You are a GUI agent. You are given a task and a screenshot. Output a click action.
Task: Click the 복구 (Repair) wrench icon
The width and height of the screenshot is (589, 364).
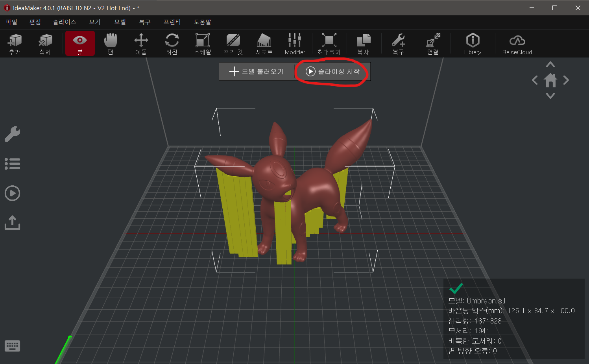pyautogui.click(x=398, y=44)
